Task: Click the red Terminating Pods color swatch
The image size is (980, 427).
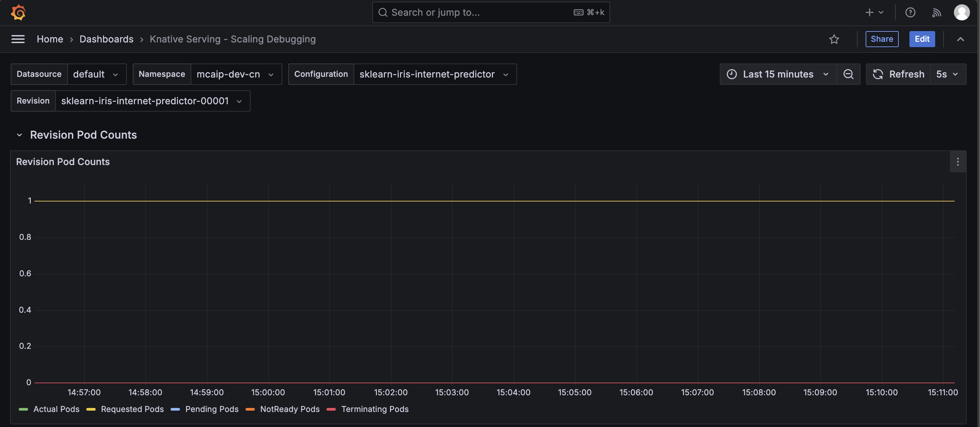Action: point(331,410)
